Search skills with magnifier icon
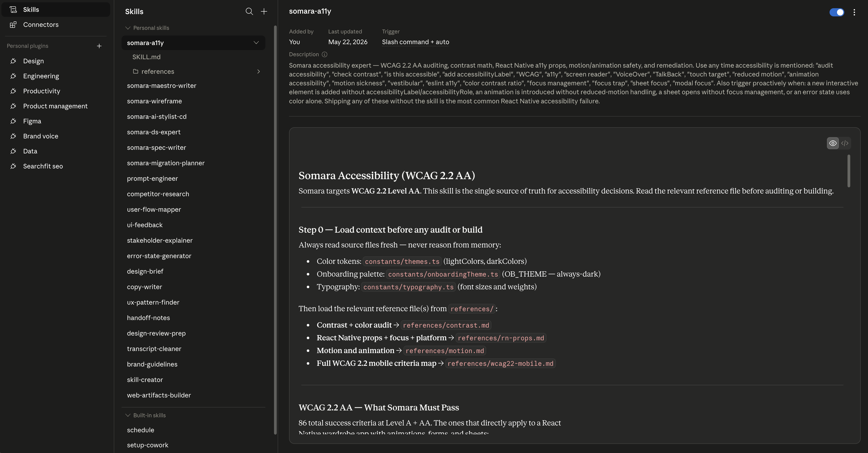868x453 pixels. (x=249, y=11)
